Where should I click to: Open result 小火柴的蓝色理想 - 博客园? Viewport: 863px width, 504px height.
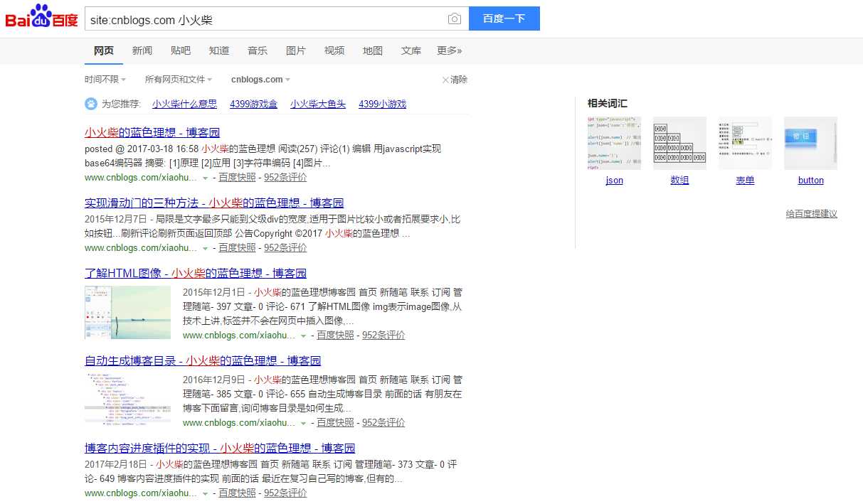[x=152, y=132]
